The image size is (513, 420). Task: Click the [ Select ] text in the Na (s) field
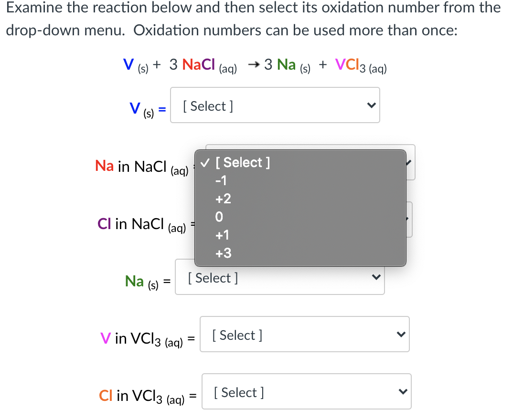(213, 278)
